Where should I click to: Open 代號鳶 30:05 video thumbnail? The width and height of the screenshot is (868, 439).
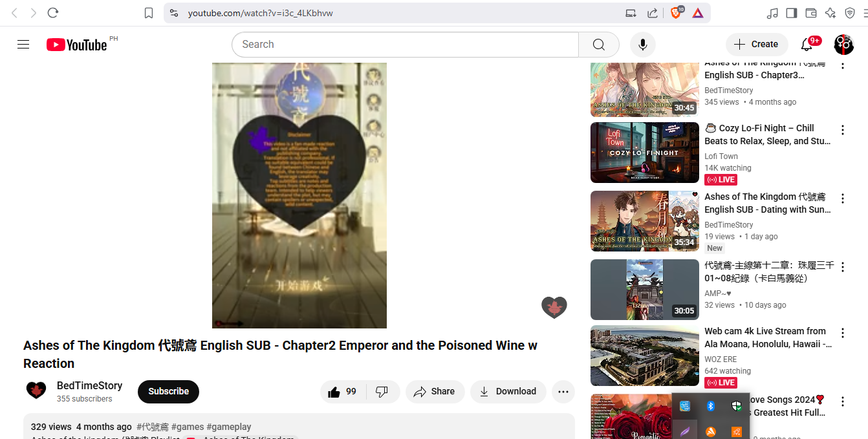645,290
